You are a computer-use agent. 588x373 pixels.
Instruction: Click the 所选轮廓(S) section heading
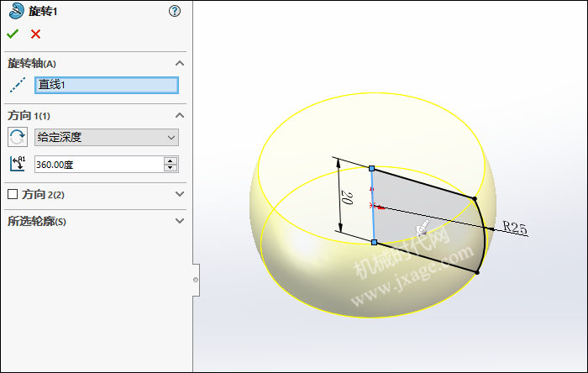[37, 221]
